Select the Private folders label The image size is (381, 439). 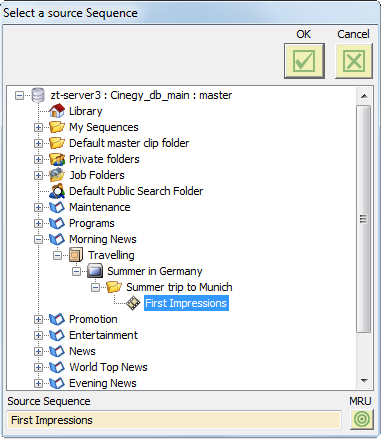coord(104,159)
